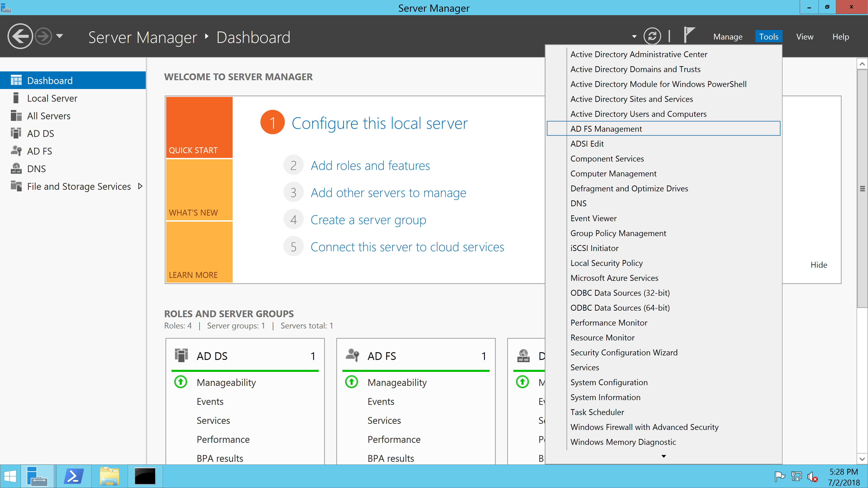Open Active Directory Domains and Trusts
This screenshot has height=488, width=868.
[x=663, y=69]
